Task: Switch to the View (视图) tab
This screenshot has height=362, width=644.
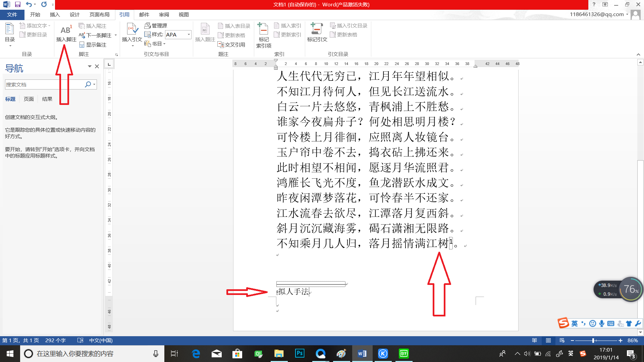Action: pyautogui.click(x=184, y=14)
